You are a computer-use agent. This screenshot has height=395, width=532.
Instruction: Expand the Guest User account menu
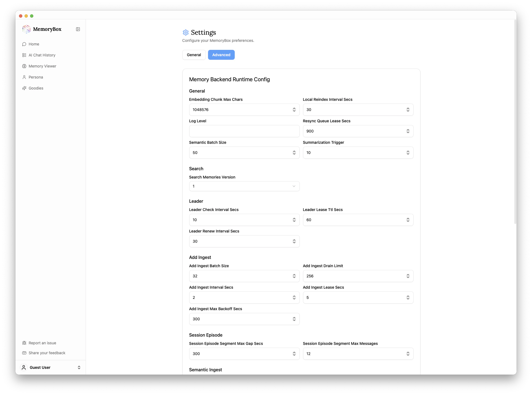79,367
